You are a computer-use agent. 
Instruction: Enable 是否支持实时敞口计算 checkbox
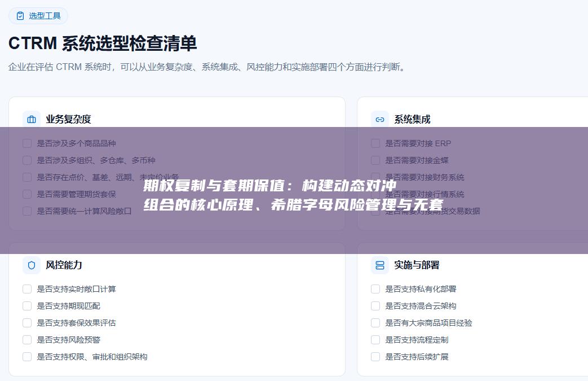[x=27, y=289]
